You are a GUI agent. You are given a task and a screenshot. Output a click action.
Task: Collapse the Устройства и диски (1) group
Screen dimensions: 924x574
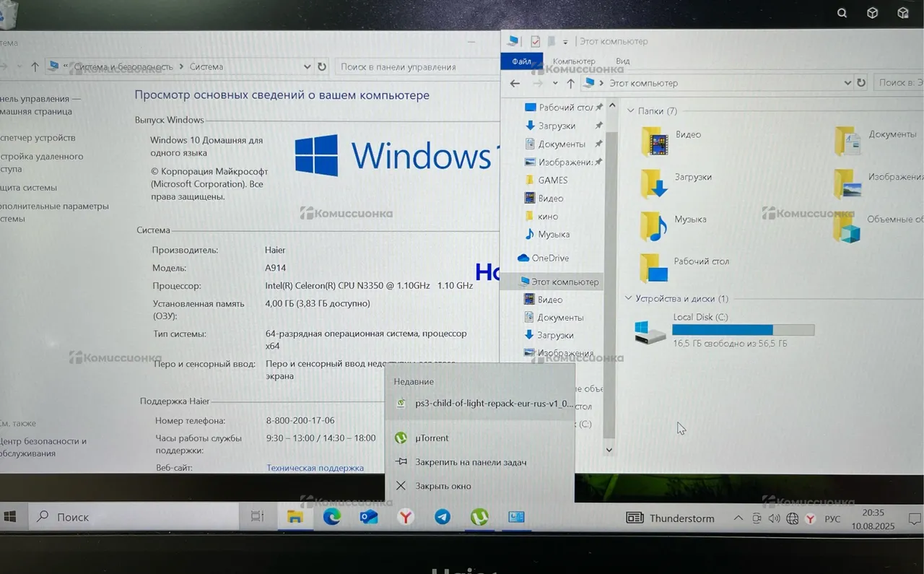click(x=629, y=299)
